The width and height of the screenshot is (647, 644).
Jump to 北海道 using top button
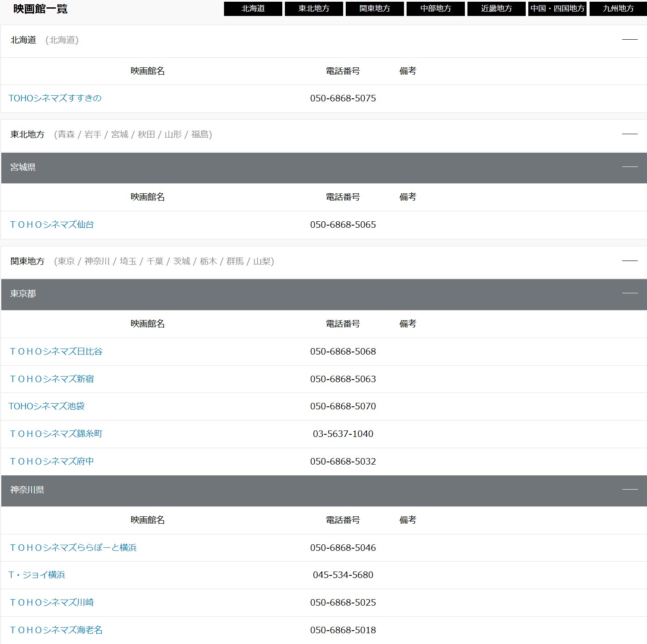pos(253,9)
